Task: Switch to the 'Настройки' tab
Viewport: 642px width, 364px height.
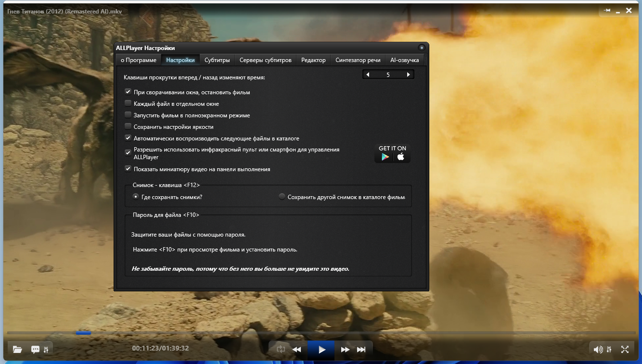Action: pyautogui.click(x=180, y=60)
